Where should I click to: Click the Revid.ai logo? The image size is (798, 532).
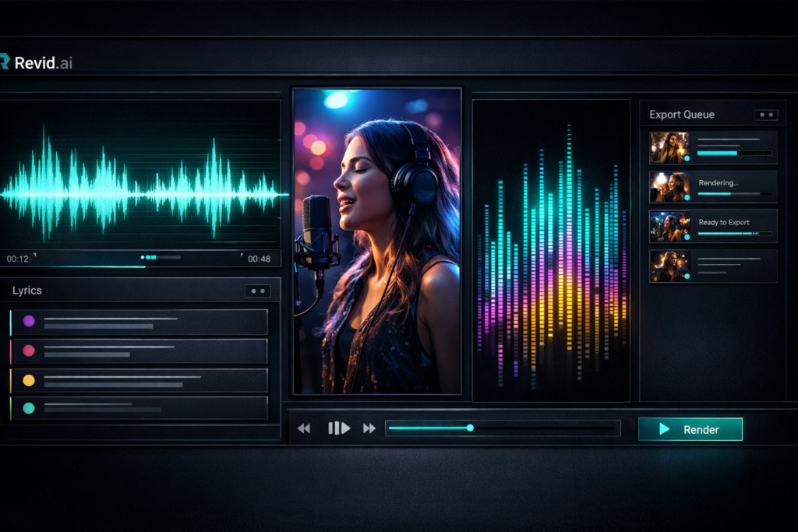36,62
